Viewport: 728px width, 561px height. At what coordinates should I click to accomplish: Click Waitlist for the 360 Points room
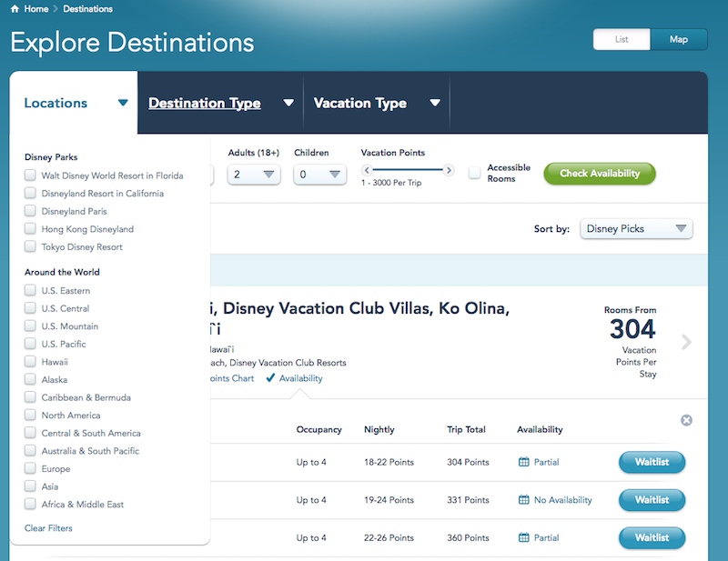pyautogui.click(x=652, y=537)
